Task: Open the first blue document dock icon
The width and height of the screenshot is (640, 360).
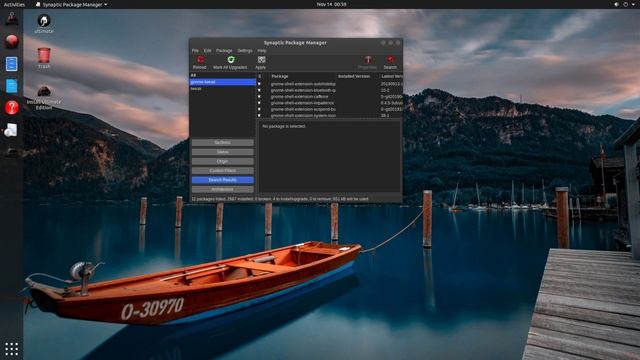Action: coord(11,64)
